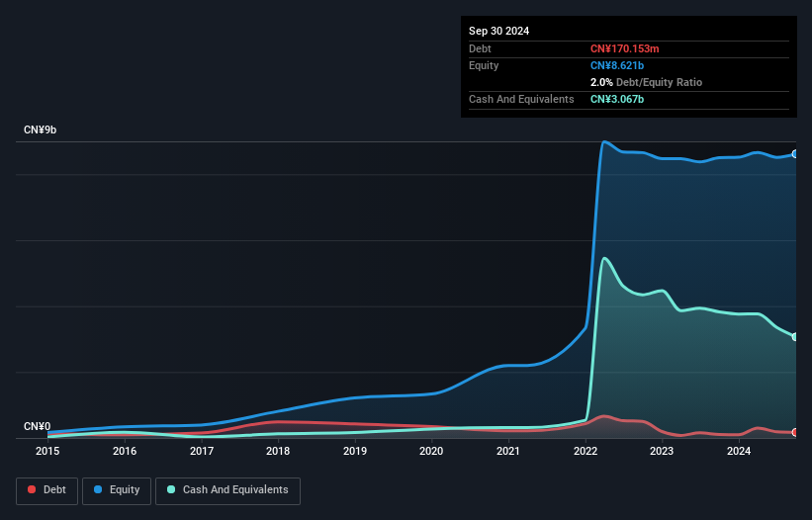Click the CN¥0 y-axis label
812x520 pixels.
(38, 426)
